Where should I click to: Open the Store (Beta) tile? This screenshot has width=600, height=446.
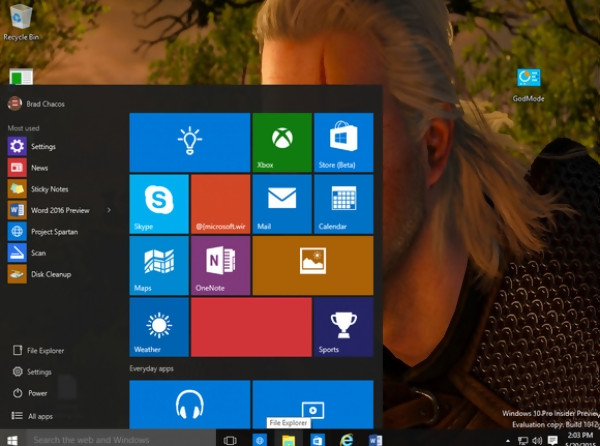pos(343,142)
